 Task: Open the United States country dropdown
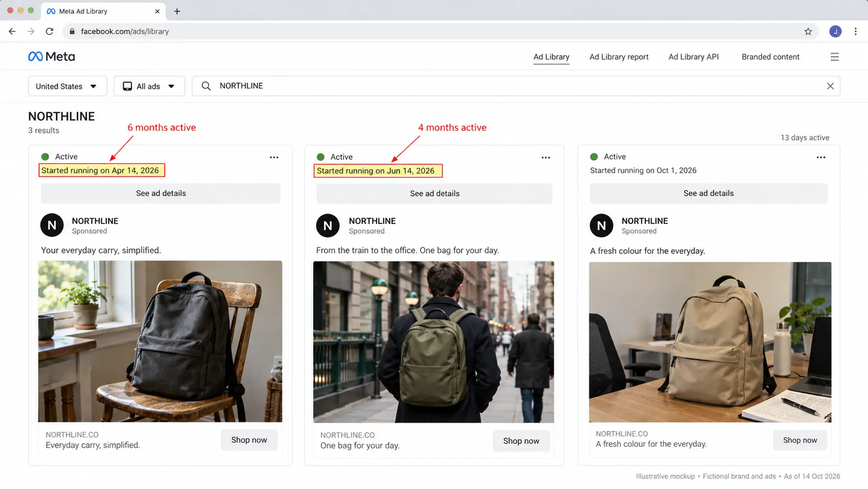[x=67, y=86]
